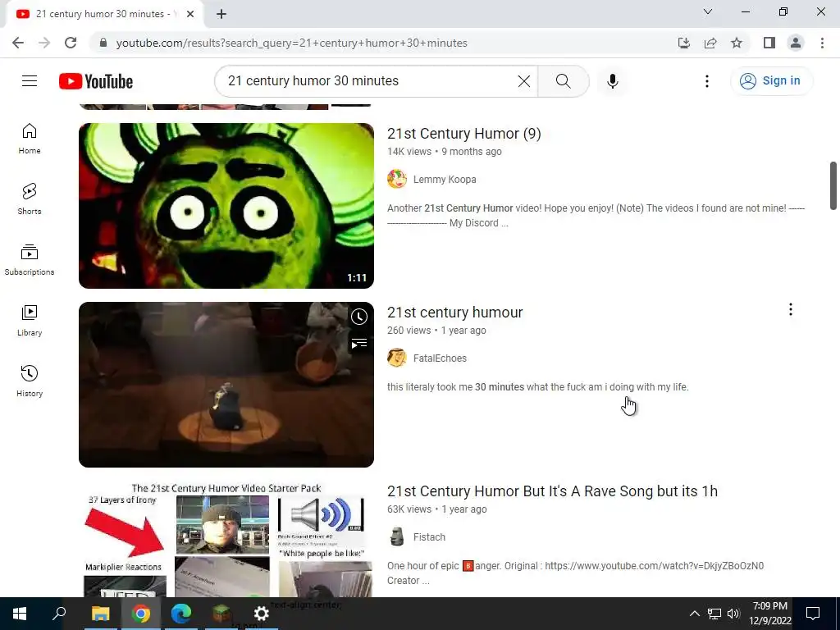840x630 pixels.
Task: Add 21st century humour to queue
Action: click(359, 343)
